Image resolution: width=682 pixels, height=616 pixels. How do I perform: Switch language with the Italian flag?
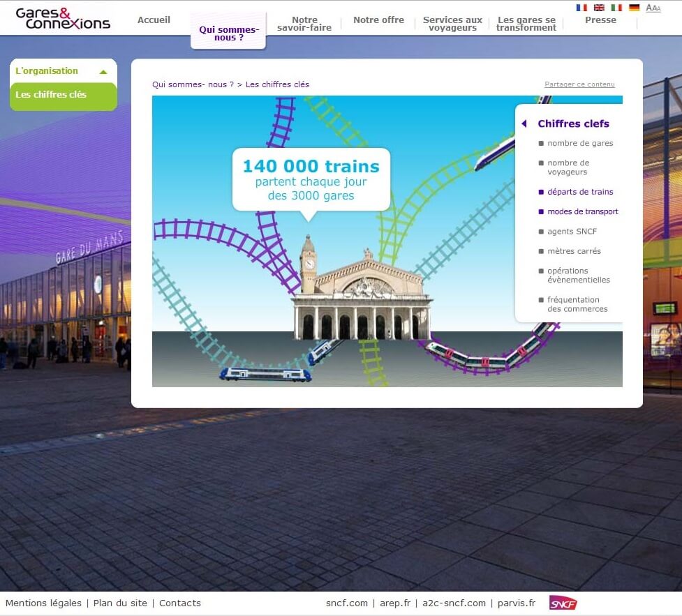(616, 8)
